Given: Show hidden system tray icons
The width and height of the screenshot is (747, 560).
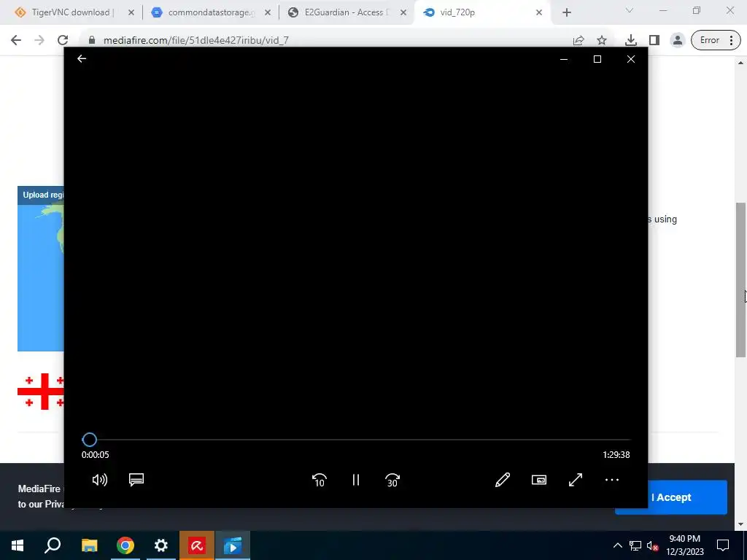Looking at the screenshot, I should pyautogui.click(x=617, y=545).
